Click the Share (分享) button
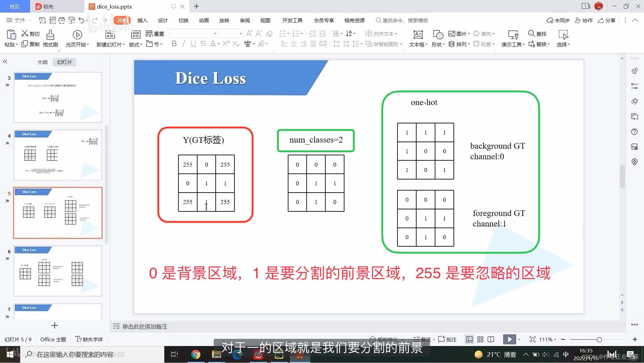The width and height of the screenshot is (644, 363). pos(607,20)
